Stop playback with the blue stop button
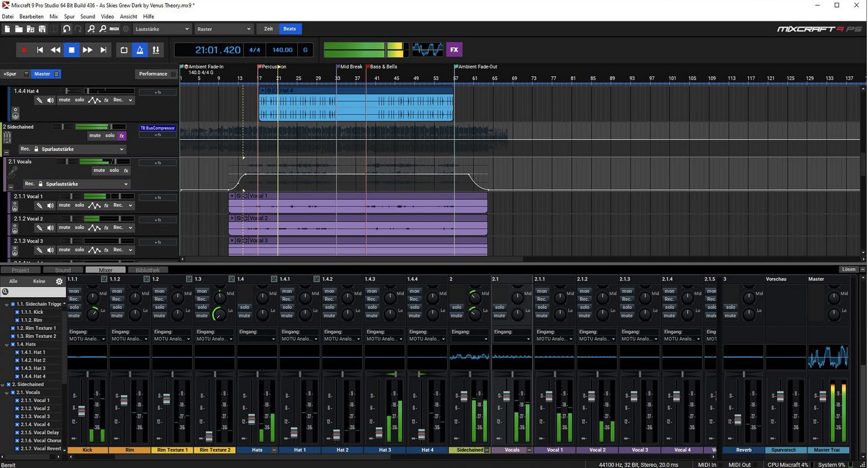 [72, 50]
